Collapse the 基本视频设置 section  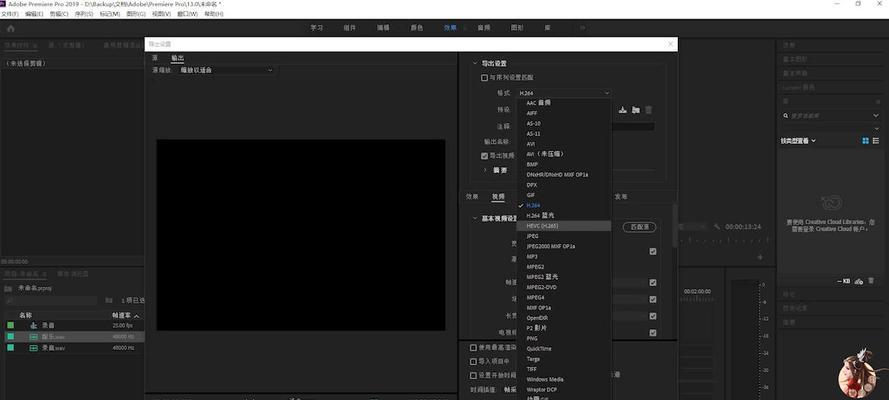click(x=475, y=218)
